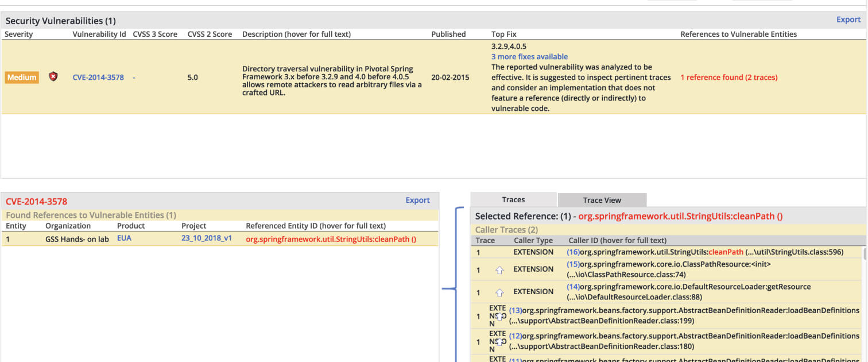This screenshot has height=362, width=868.
Task: Select the StringUtils:cleanPath referenced entity ID
Action: (331, 239)
